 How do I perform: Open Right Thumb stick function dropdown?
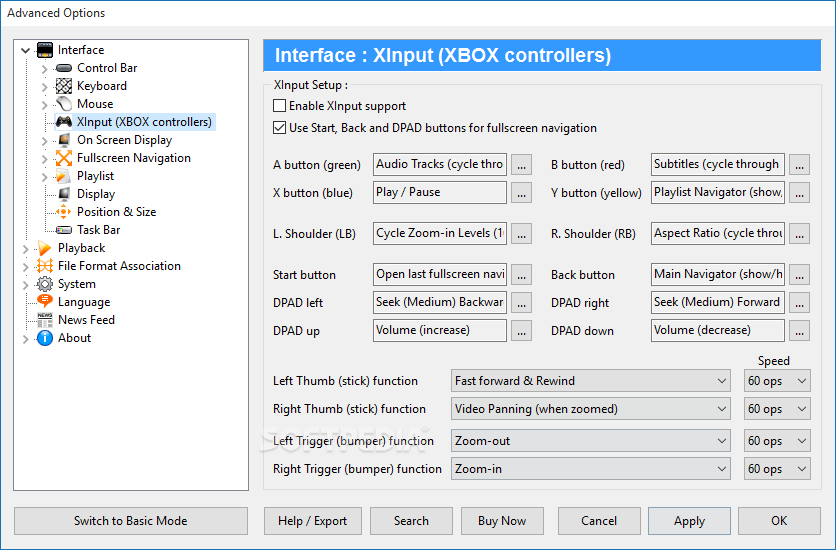tap(591, 409)
